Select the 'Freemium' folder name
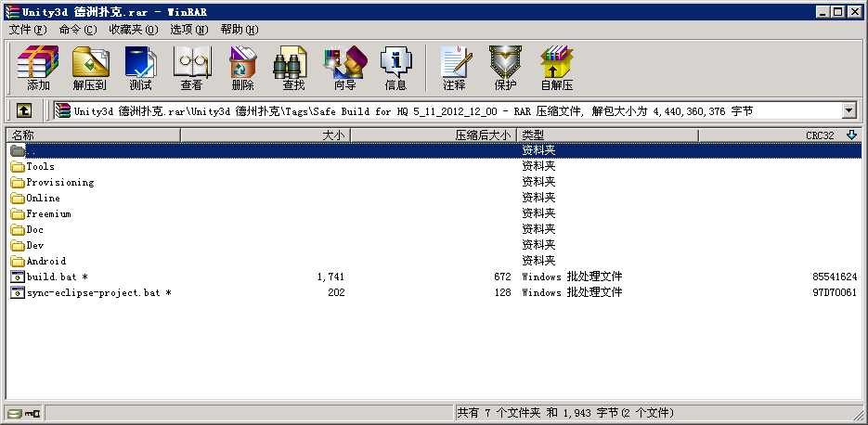Image resolution: width=868 pixels, height=425 pixels. [48, 214]
